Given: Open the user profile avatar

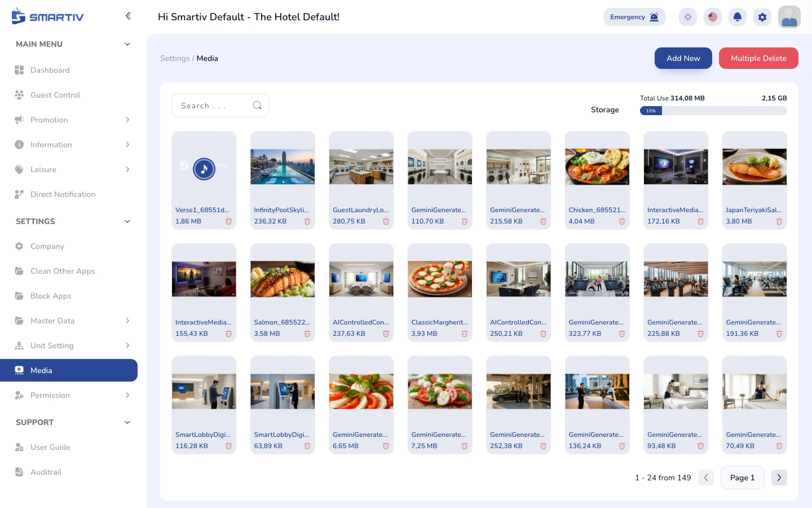Looking at the screenshot, I should click(x=789, y=17).
